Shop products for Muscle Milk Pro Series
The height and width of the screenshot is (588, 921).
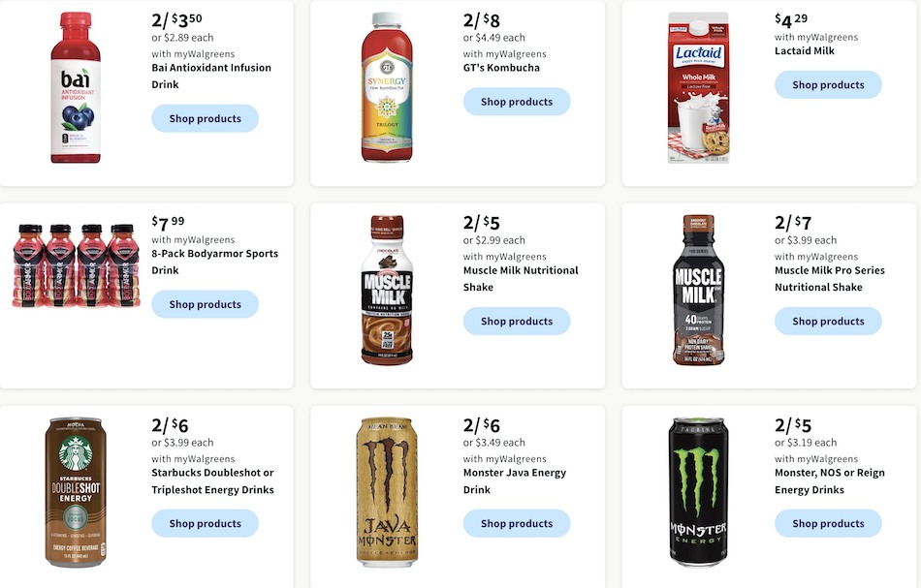point(828,321)
